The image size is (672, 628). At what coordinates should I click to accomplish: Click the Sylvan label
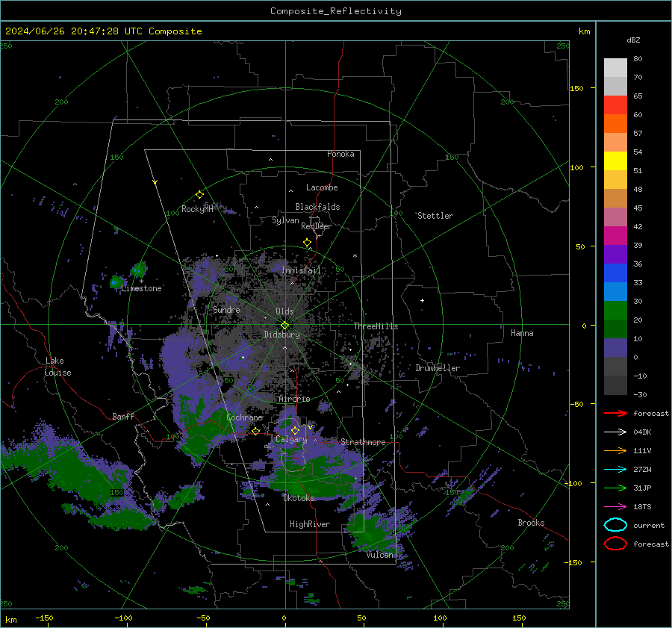pyautogui.click(x=285, y=220)
